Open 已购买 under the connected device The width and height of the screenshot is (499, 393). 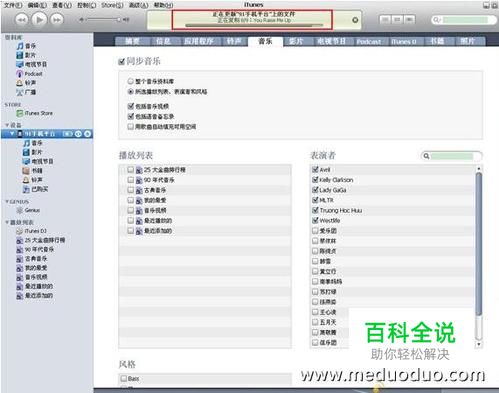click(35, 189)
